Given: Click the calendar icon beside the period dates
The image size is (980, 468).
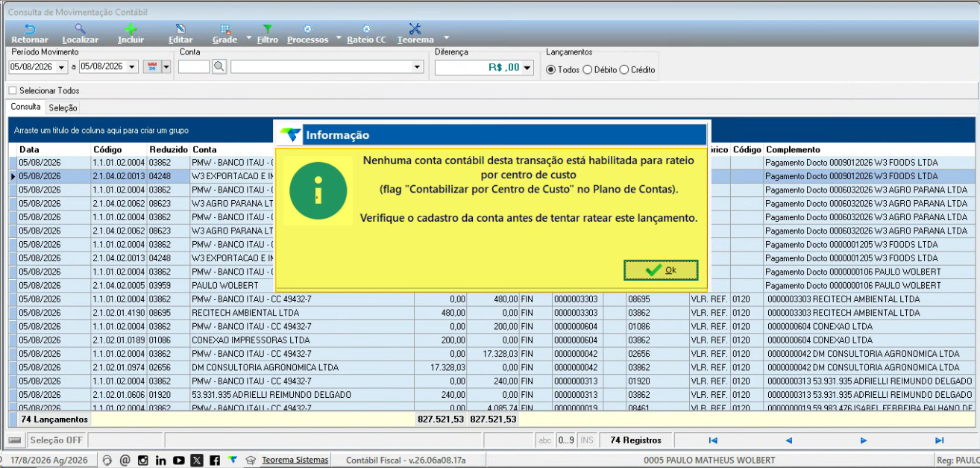Looking at the screenshot, I should tap(151, 66).
